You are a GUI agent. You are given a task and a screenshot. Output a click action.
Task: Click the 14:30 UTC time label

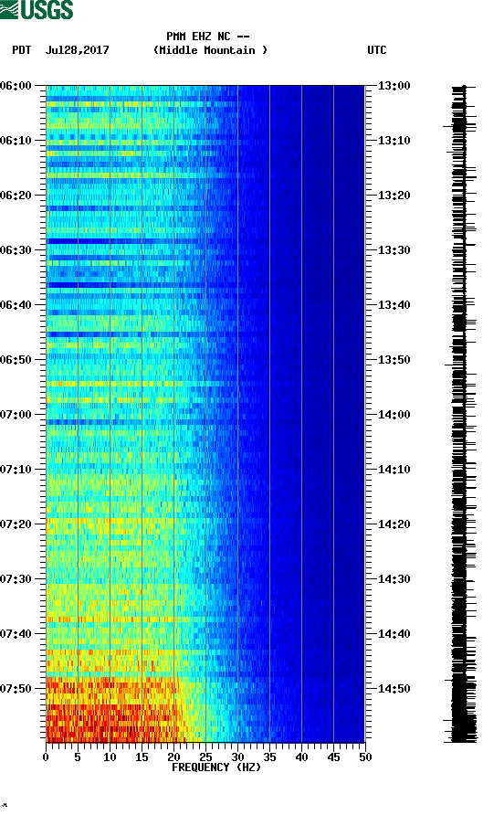tap(394, 579)
